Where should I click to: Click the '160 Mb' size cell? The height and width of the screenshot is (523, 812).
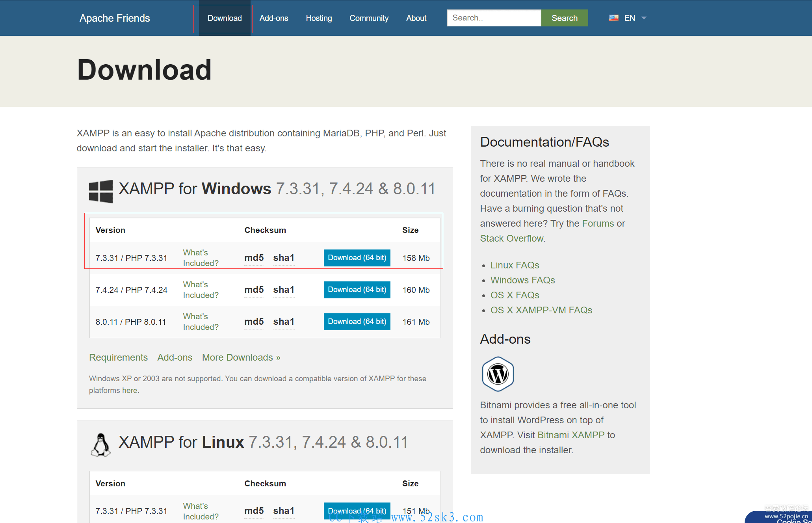(416, 290)
